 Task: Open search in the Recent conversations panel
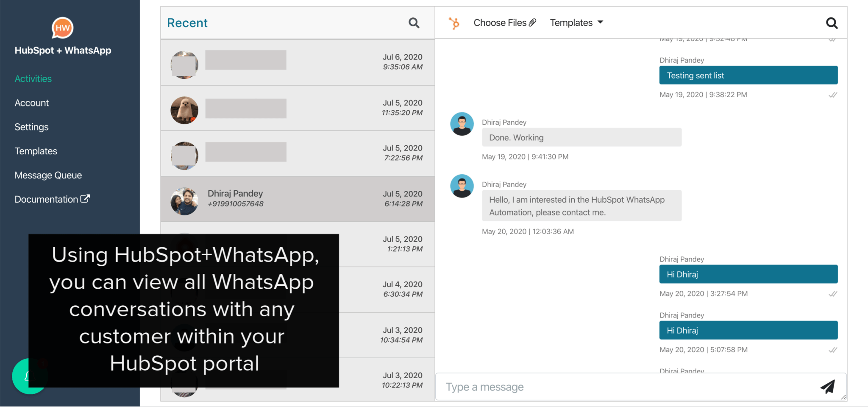[414, 23]
